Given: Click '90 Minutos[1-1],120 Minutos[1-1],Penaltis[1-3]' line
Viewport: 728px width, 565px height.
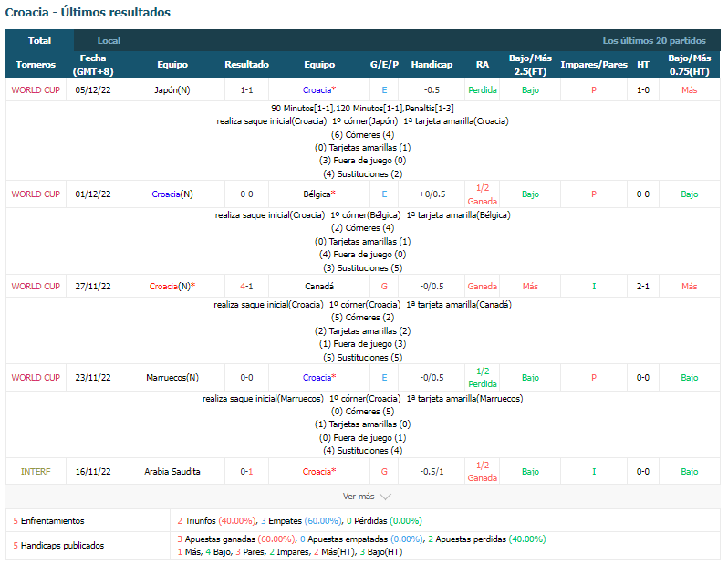Looking at the screenshot, I should point(362,109).
